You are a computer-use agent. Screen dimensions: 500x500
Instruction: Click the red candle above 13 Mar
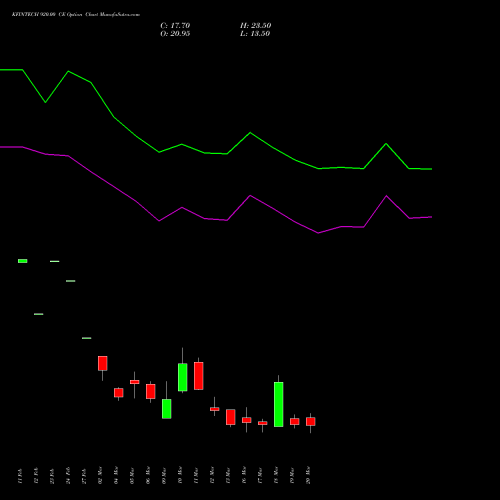coord(231,417)
